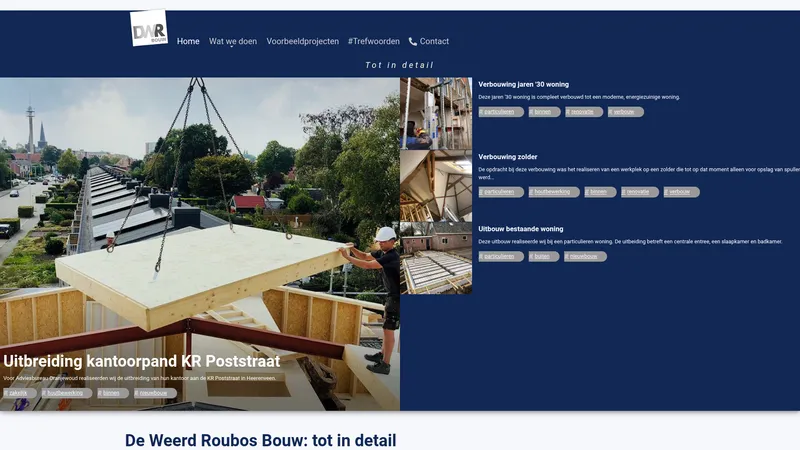Open the #Trefwoorden menu item

[x=374, y=41]
